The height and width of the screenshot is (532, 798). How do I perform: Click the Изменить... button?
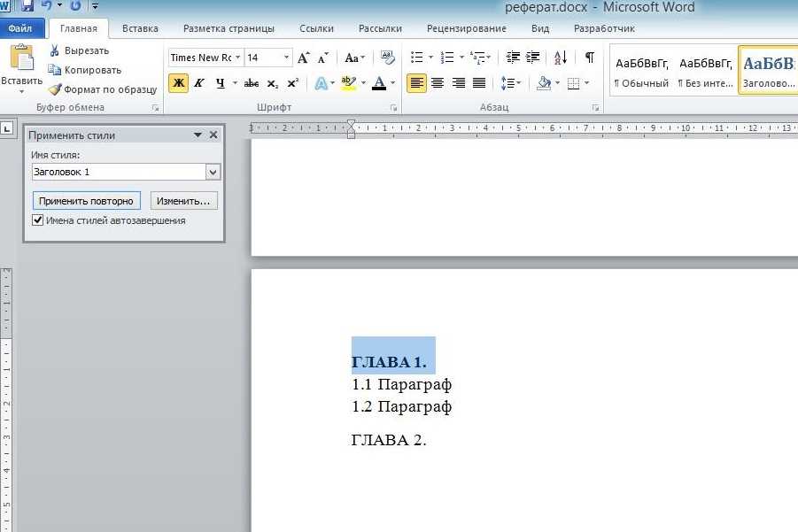[x=183, y=201]
